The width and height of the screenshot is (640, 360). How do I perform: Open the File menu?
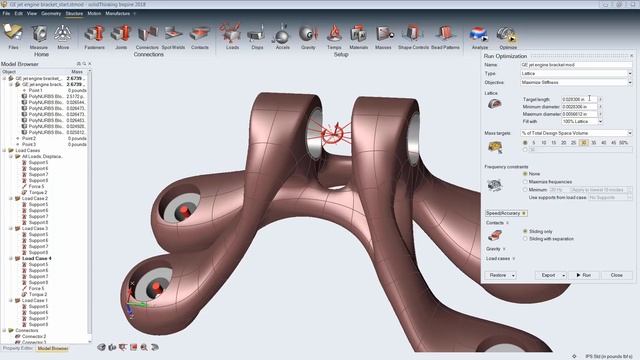tap(6, 13)
